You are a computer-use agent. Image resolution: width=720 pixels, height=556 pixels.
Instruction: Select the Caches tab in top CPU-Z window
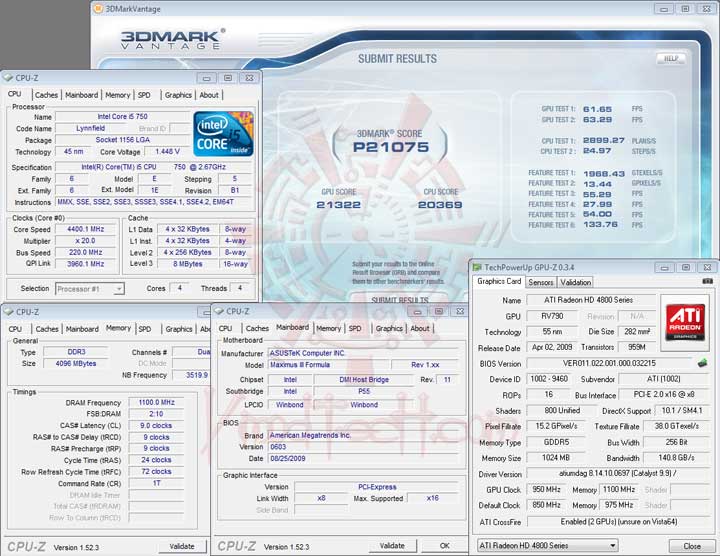(46, 95)
